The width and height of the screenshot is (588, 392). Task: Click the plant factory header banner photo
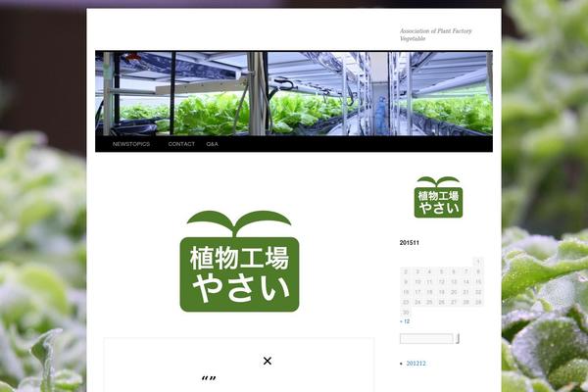pyautogui.click(x=294, y=93)
